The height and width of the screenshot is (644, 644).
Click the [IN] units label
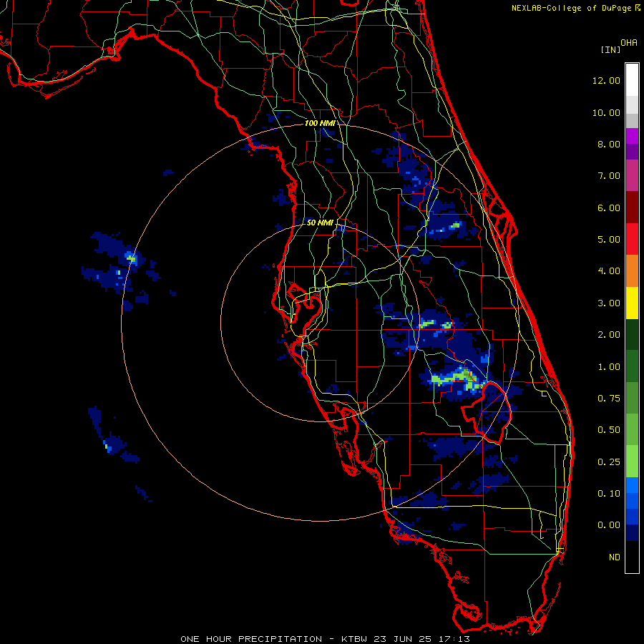coord(611,49)
